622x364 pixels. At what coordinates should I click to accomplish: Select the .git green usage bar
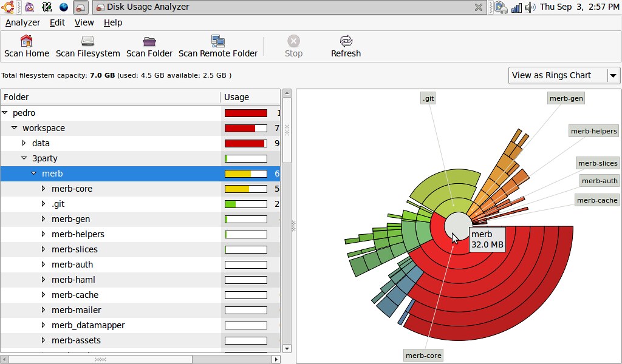[x=246, y=204]
